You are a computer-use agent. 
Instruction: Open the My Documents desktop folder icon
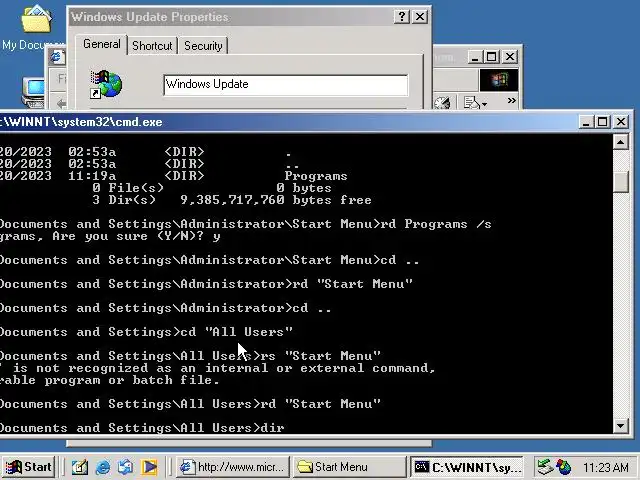(x=36, y=19)
